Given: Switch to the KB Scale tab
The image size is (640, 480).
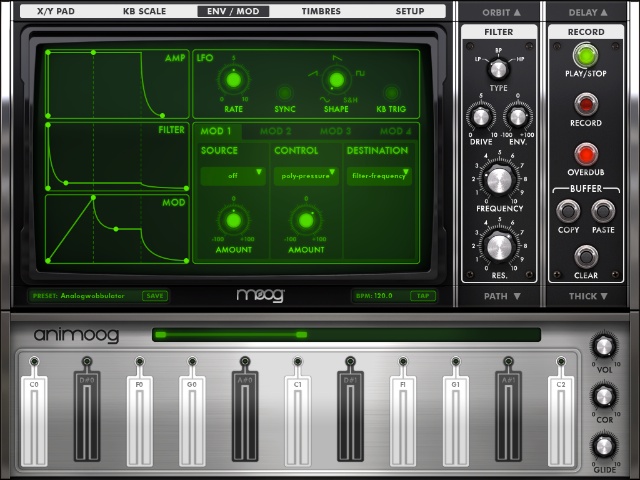Looking at the screenshot, I should point(144,11).
